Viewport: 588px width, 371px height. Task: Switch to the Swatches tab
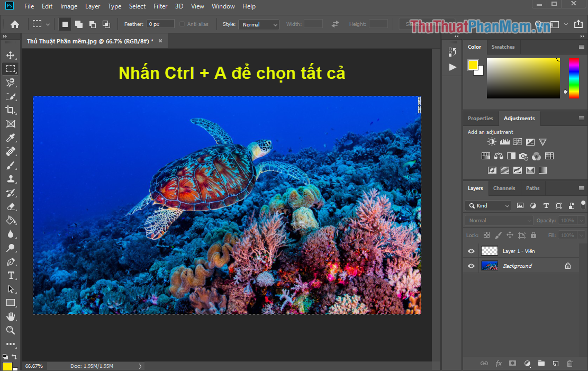pyautogui.click(x=503, y=47)
